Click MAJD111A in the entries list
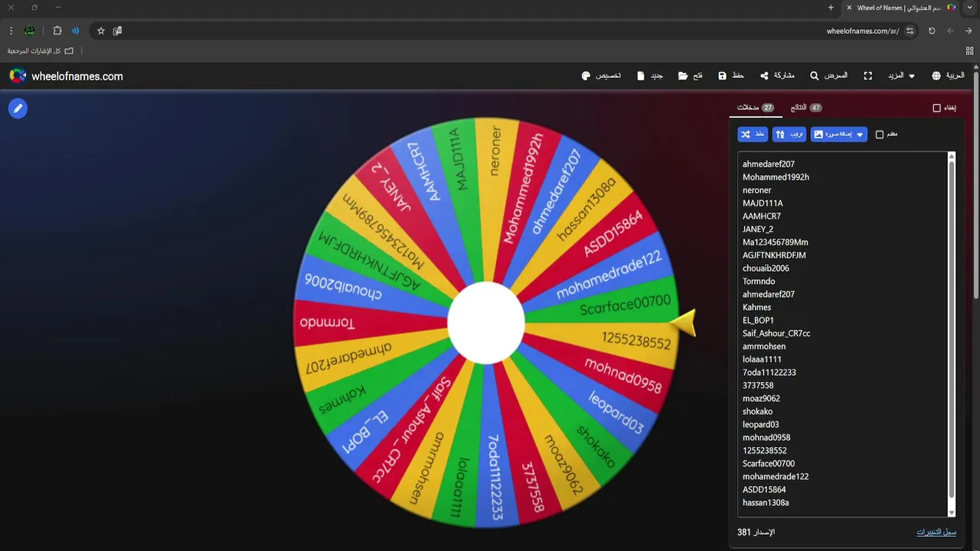This screenshot has width=980, height=551. tap(763, 203)
